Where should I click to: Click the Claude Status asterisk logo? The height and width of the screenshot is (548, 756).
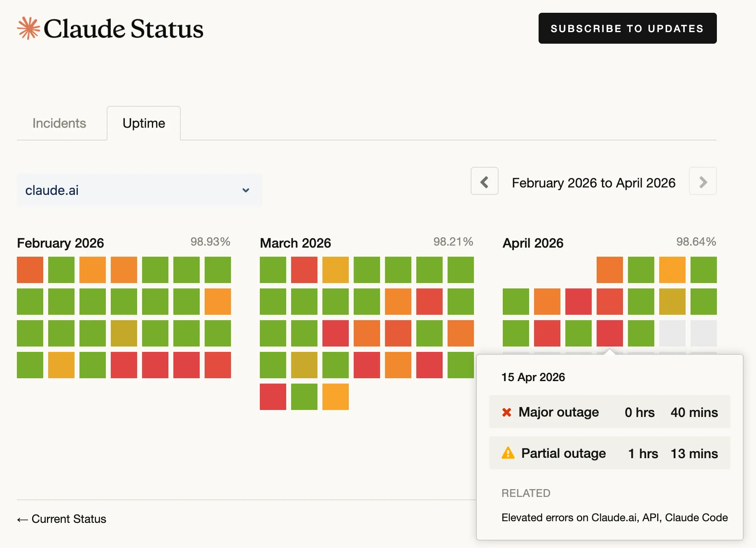[28, 28]
